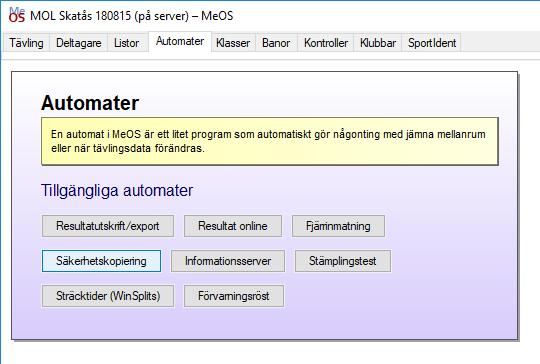Go to the Listor tab

126,43
